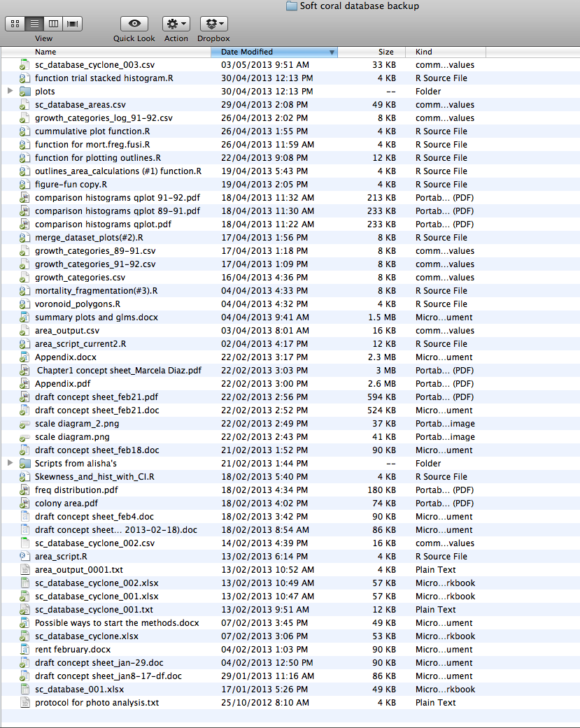Viewport: 580px width, 728px height.
Task: Select the sc_database_areas.csv file icon
Action: click(24, 105)
